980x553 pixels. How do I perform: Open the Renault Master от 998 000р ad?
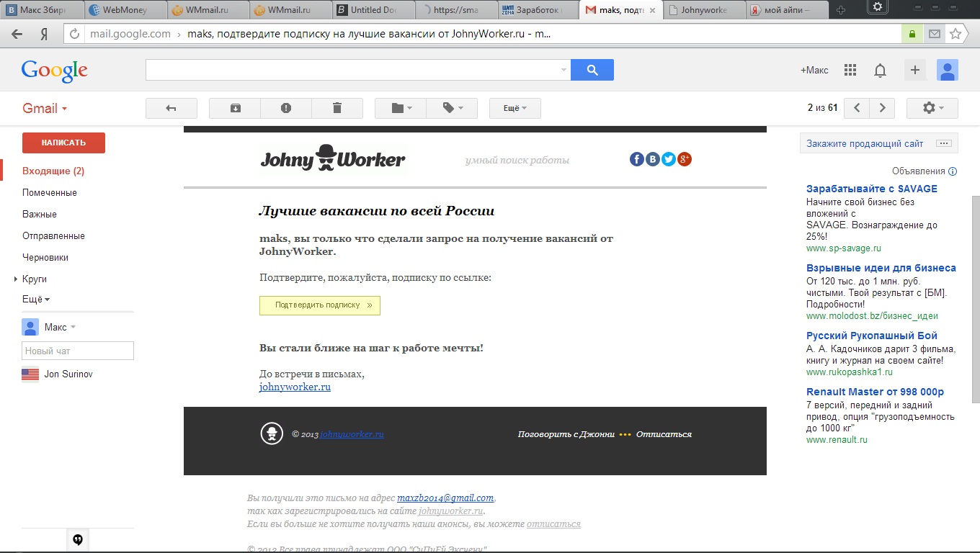pos(875,392)
